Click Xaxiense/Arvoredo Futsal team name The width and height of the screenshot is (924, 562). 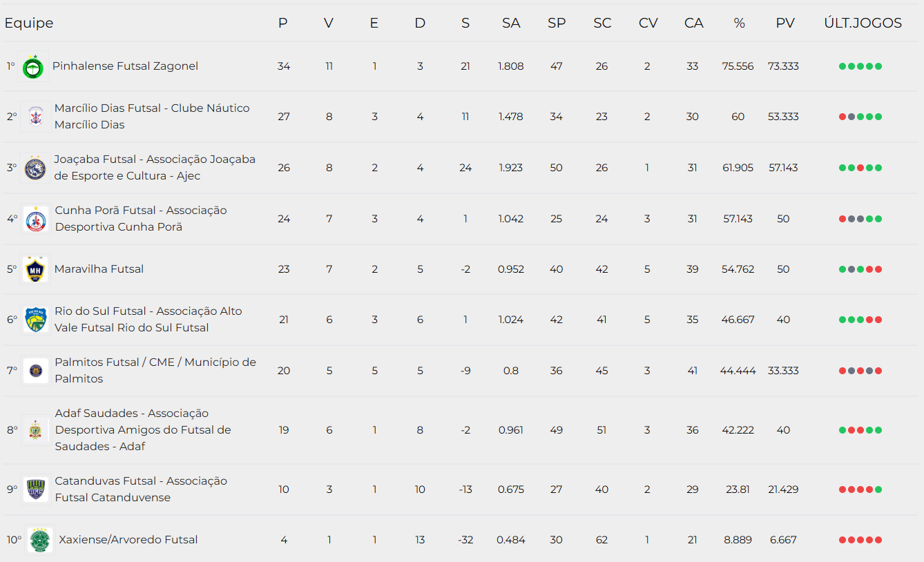coord(128,540)
